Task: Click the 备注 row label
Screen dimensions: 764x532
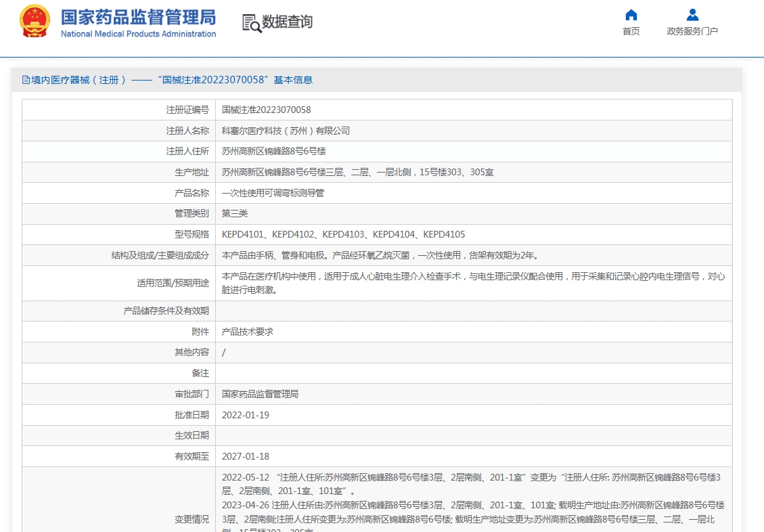Action: tap(200, 373)
